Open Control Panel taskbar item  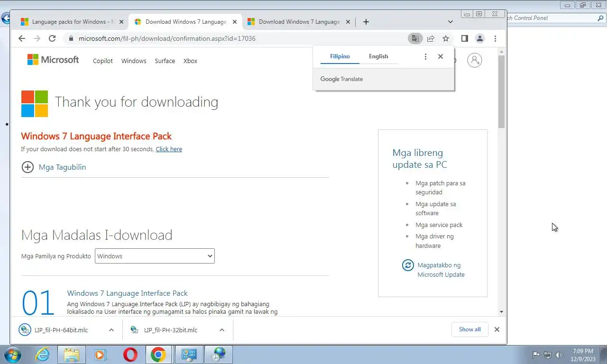(x=189, y=355)
